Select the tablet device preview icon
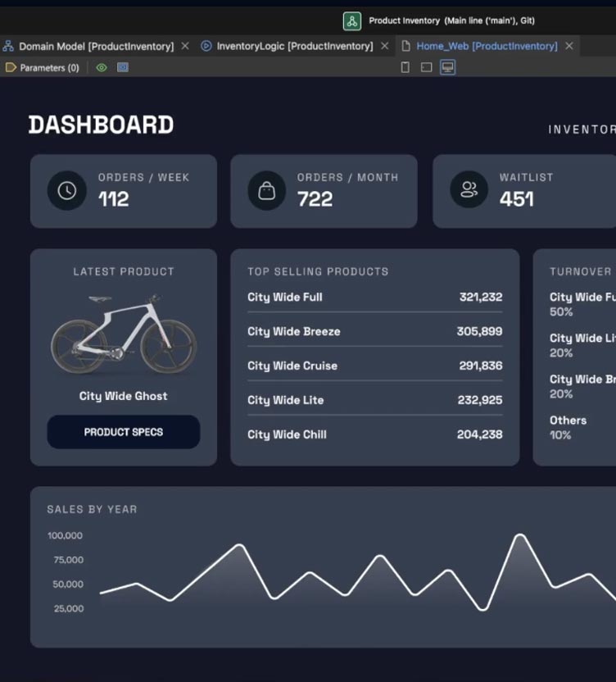Image resolution: width=616 pixels, height=682 pixels. 426,67
